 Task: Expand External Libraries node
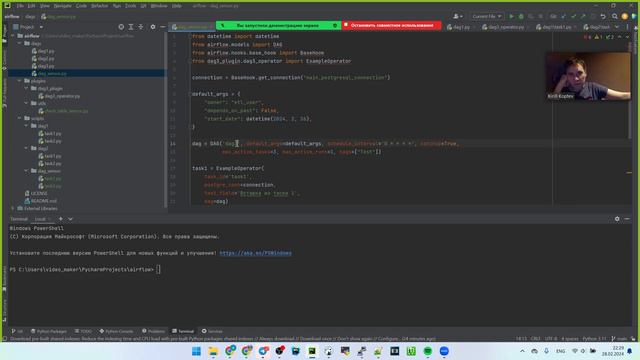pos(13,208)
